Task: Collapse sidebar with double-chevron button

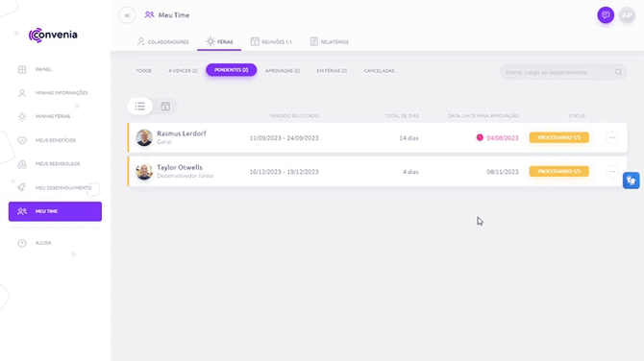Action: point(127,15)
